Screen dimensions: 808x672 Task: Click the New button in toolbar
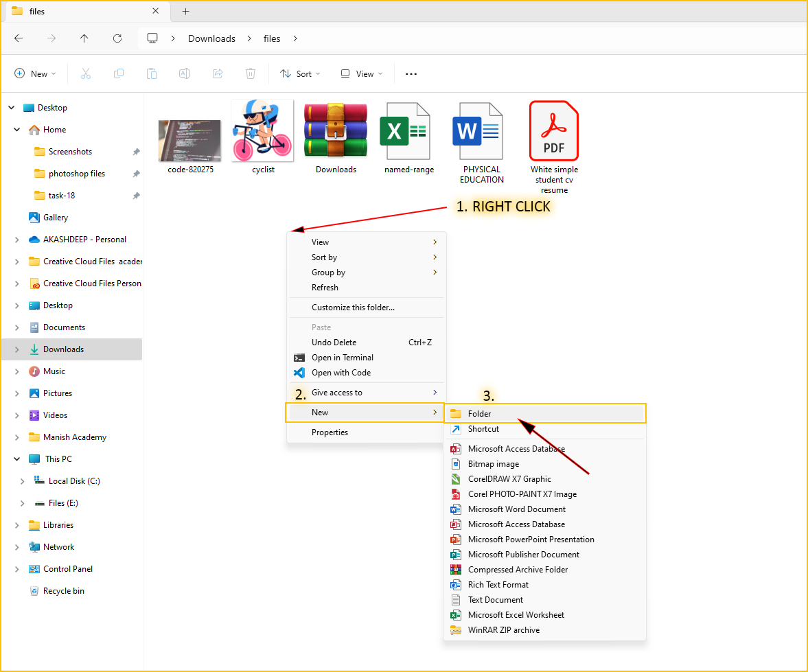(35, 74)
